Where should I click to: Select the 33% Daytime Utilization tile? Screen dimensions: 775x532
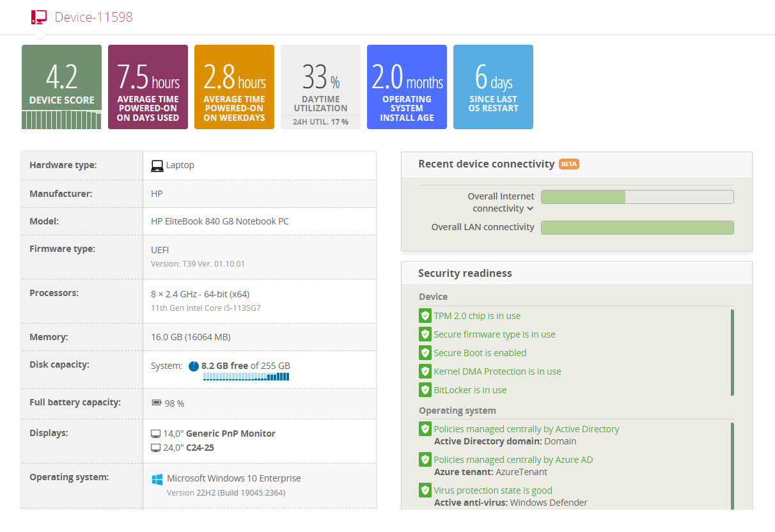point(320,87)
